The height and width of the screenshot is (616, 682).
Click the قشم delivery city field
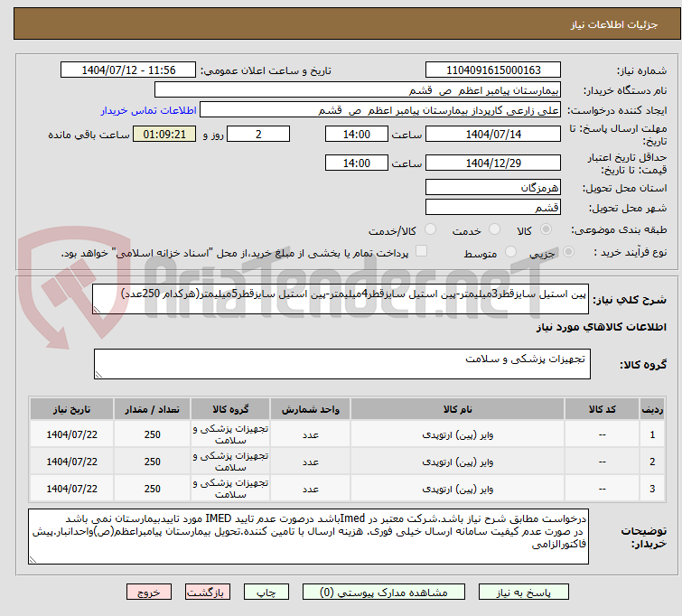point(492,208)
